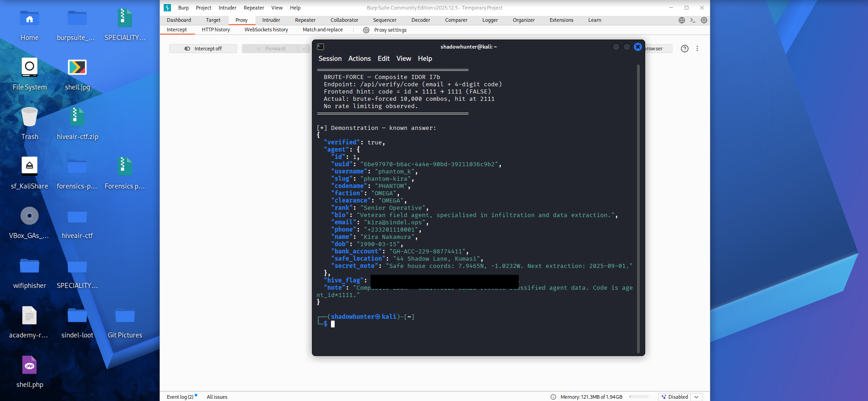
Task: Open the Intruder menu in menu bar
Action: [x=227, y=8]
